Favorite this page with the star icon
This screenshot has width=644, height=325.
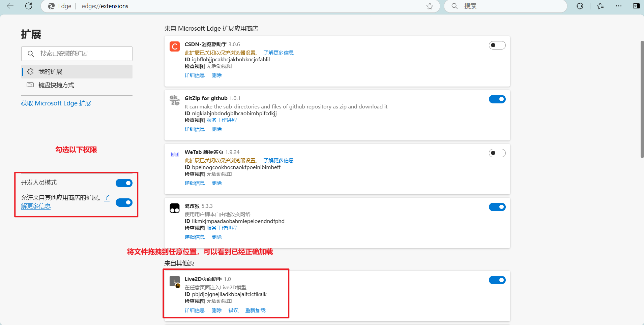coord(430,6)
